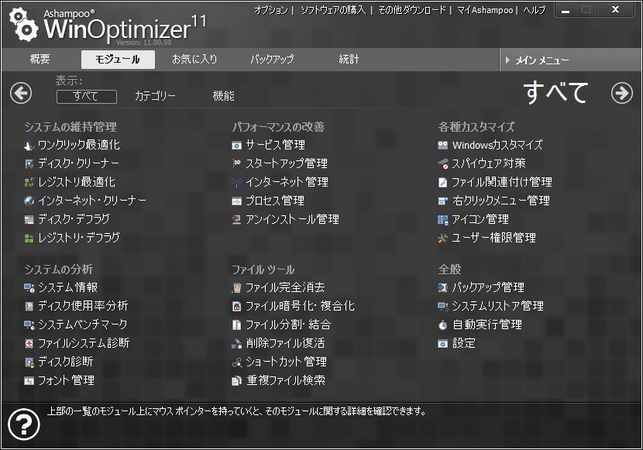Open the システムベンチマーク module label
The height and width of the screenshot is (450, 643).
click(x=83, y=325)
